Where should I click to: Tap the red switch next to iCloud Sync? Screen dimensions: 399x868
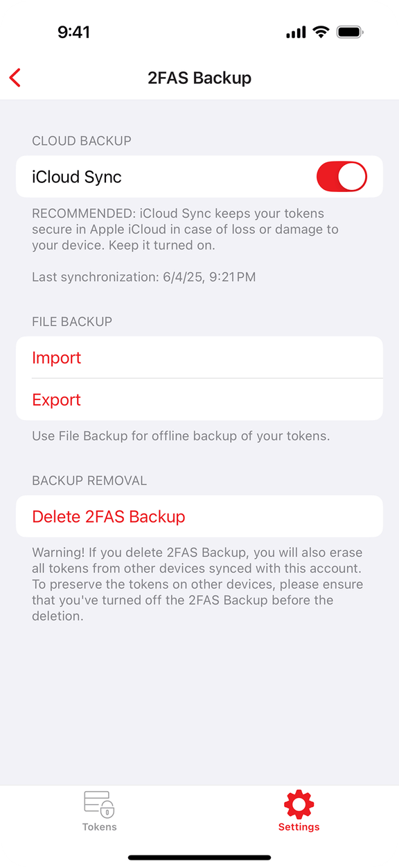pyautogui.click(x=342, y=176)
